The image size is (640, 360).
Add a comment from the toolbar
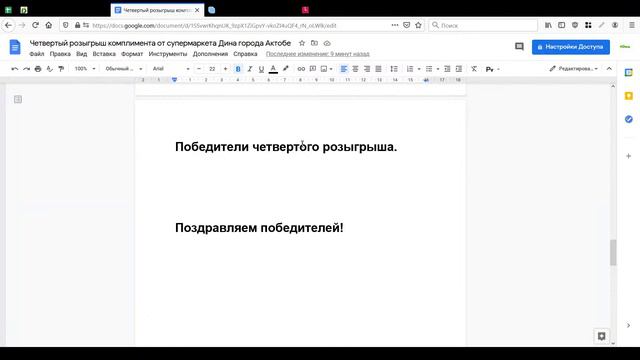(313, 69)
